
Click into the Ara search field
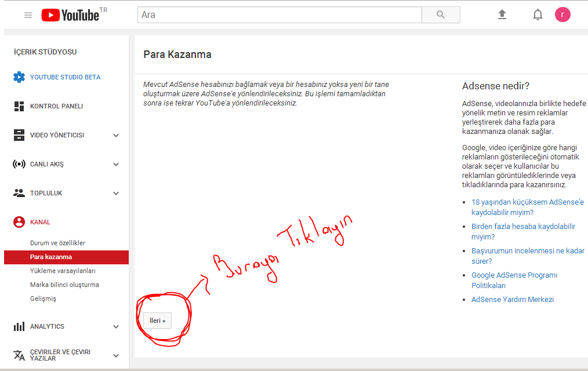[280, 15]
